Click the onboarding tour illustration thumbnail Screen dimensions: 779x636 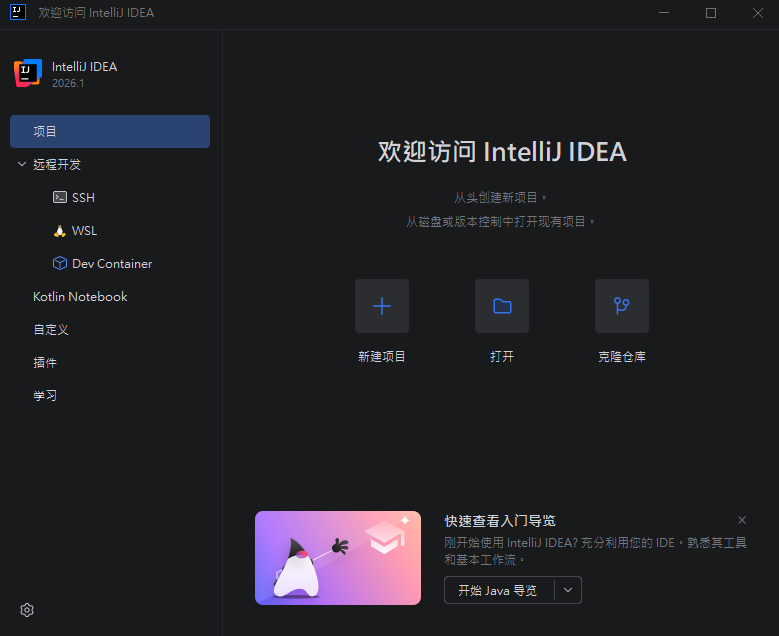[x=337, y=558]
